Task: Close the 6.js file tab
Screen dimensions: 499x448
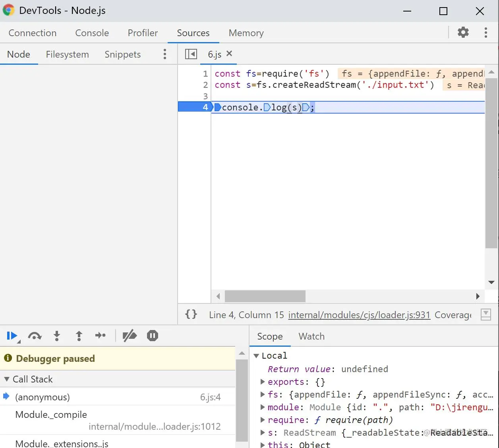Action: point(229,54)
